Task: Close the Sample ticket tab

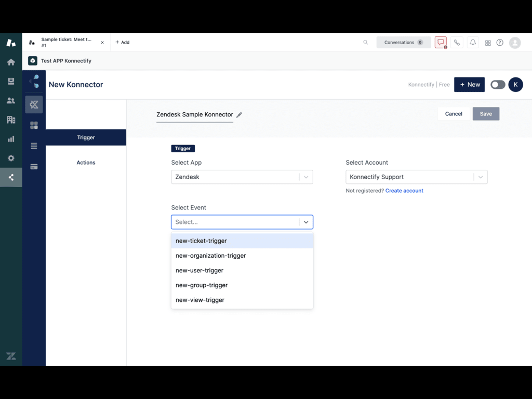Action: tap(102, 43)
